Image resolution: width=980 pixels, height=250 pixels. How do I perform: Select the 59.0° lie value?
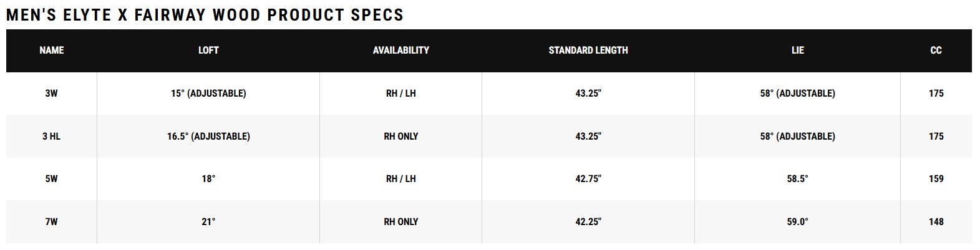point(797,221)
